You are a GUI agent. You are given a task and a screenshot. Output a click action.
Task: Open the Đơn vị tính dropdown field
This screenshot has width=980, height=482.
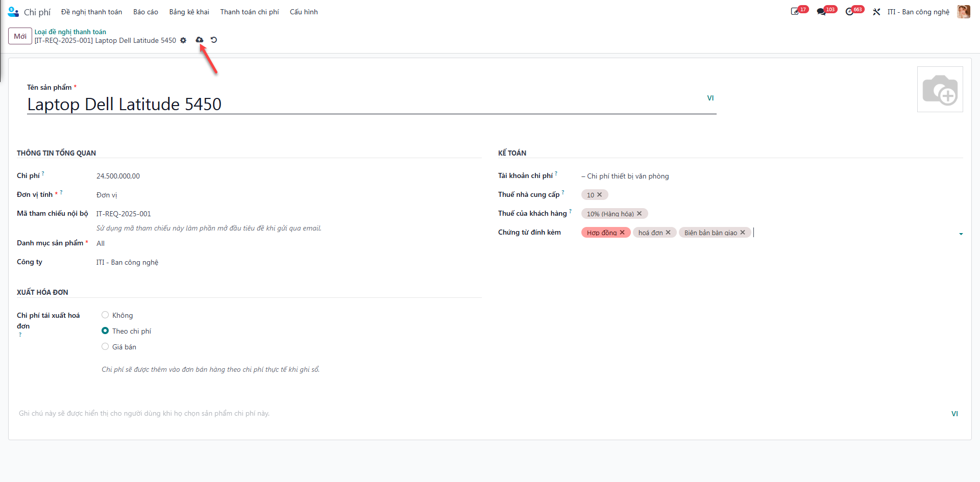point(288,195)
